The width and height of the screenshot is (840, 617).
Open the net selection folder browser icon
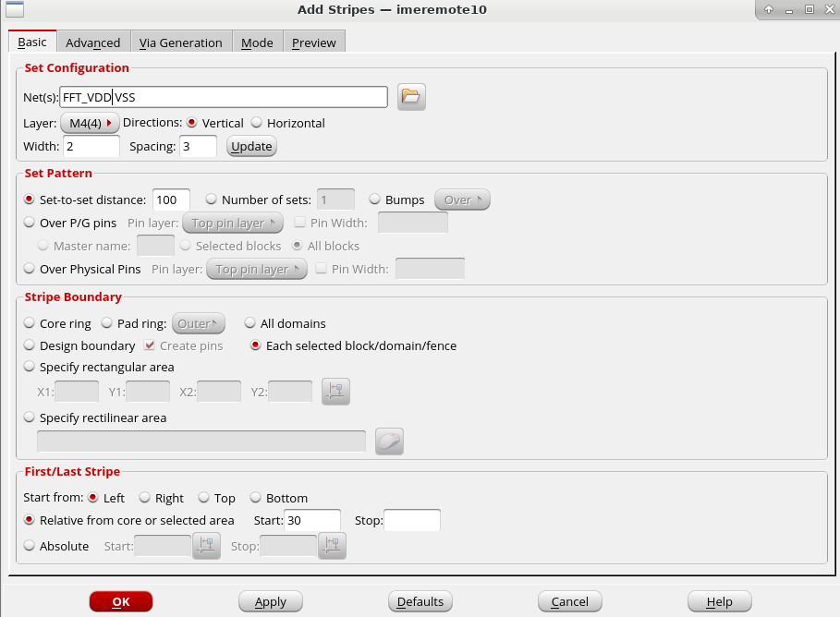pos(411,96)
